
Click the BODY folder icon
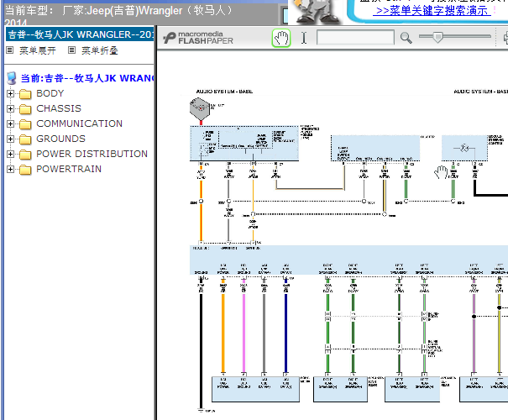click(x=25, y=94)
